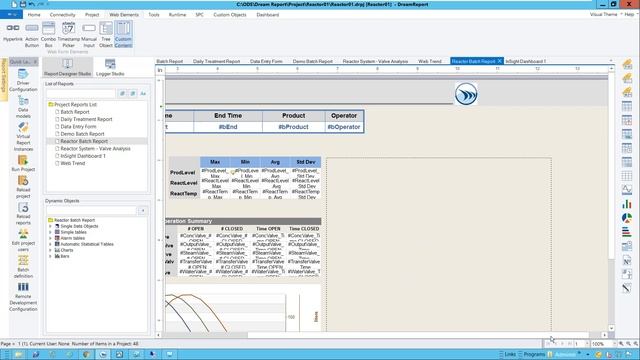Select the horizontal bar chart tool

click(627, 232)
